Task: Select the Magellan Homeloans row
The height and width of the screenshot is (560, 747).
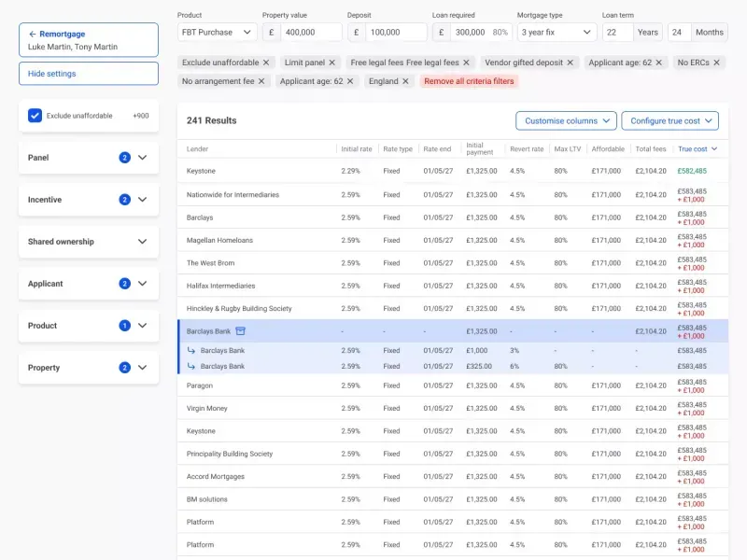Action: pos(453,240)
